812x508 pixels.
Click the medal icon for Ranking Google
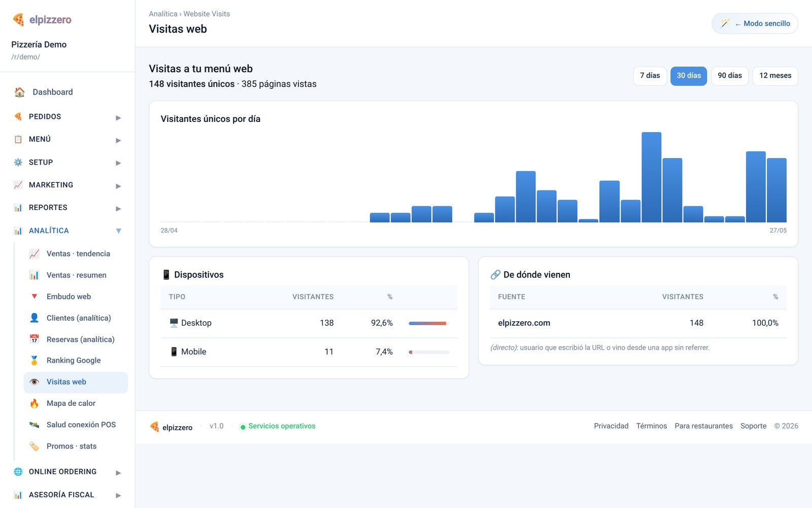34,360
